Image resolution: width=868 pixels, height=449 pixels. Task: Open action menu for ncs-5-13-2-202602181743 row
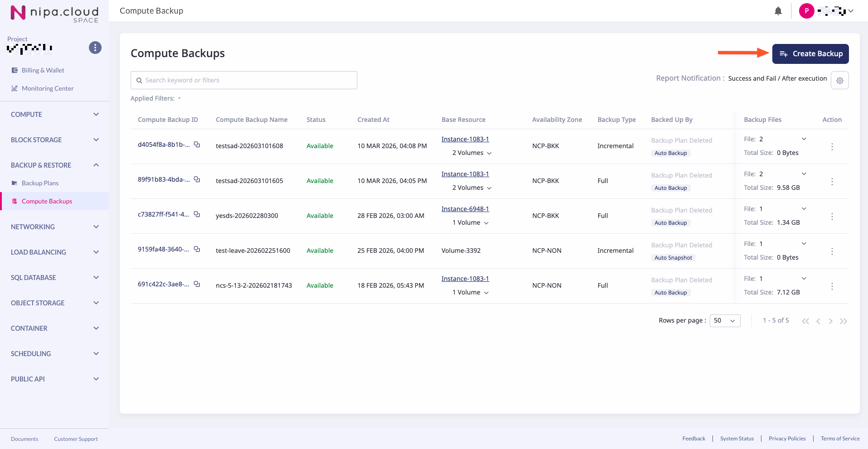[x=832, y=286]
